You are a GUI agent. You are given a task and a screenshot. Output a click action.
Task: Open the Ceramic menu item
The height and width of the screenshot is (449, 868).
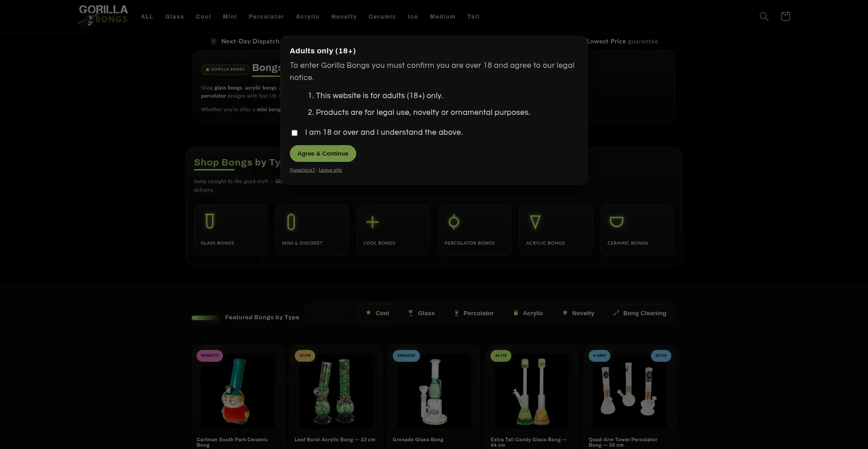coord(382,16)
